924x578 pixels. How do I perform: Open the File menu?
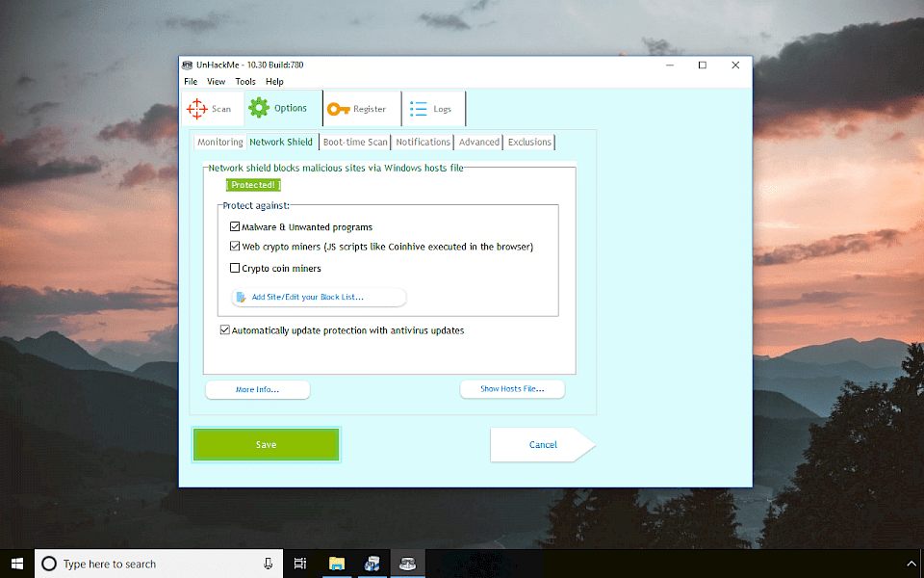pos(191,81)
